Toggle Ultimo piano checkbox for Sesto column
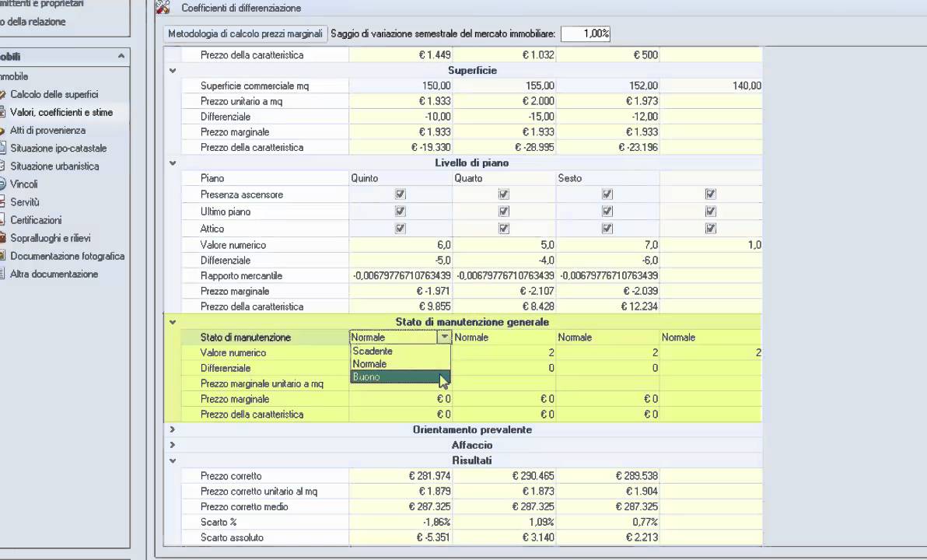Screen dimensions: 927x560 coord(607,211)
